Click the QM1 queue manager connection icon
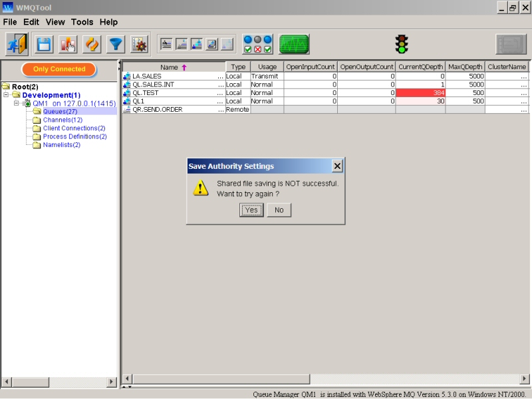The image size is (532, 399). point(27,103)
